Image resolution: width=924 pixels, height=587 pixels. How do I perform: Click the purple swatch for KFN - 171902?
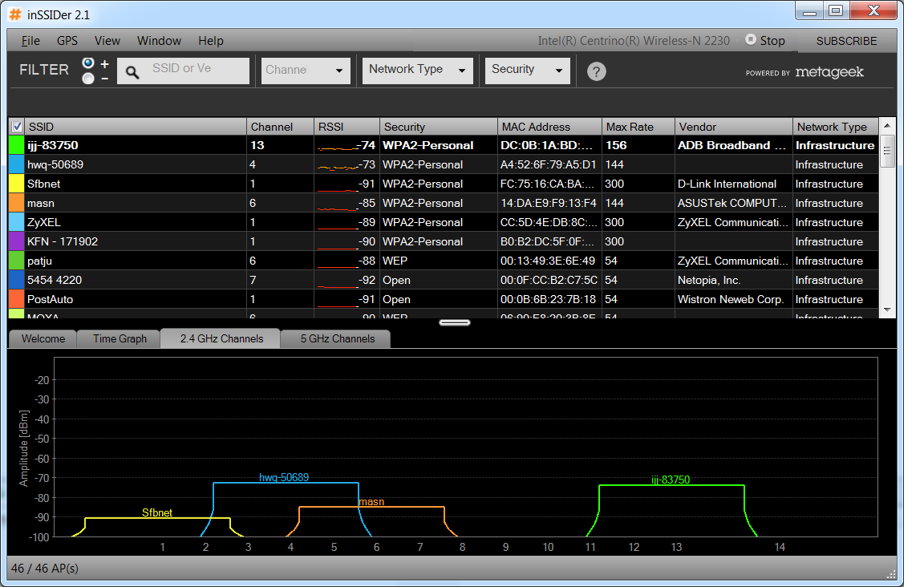(x=17, y=241)
